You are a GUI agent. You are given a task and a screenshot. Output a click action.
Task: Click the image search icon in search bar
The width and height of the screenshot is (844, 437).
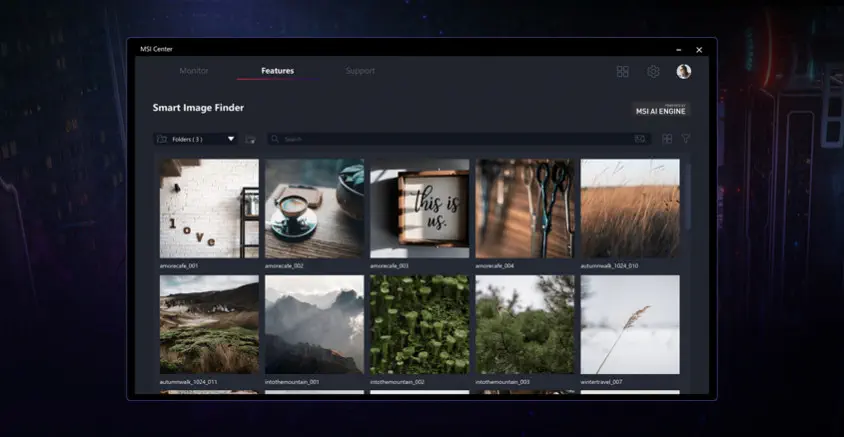(640, 139)
